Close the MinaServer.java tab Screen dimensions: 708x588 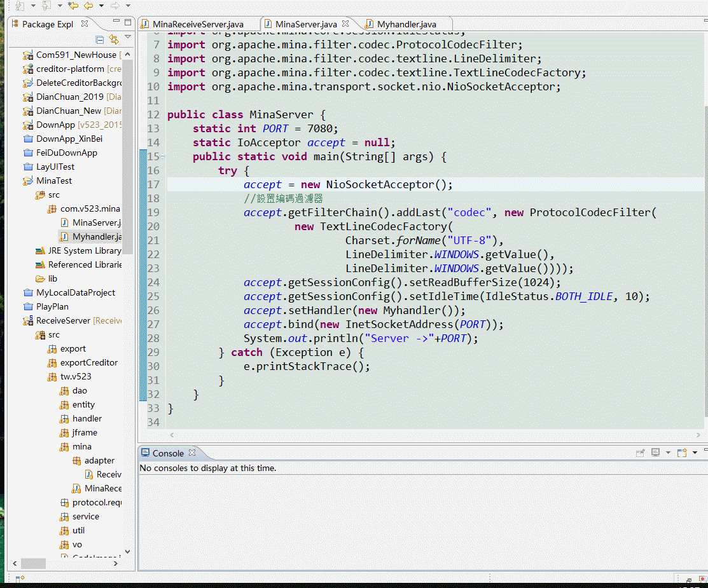pos(345,24)
